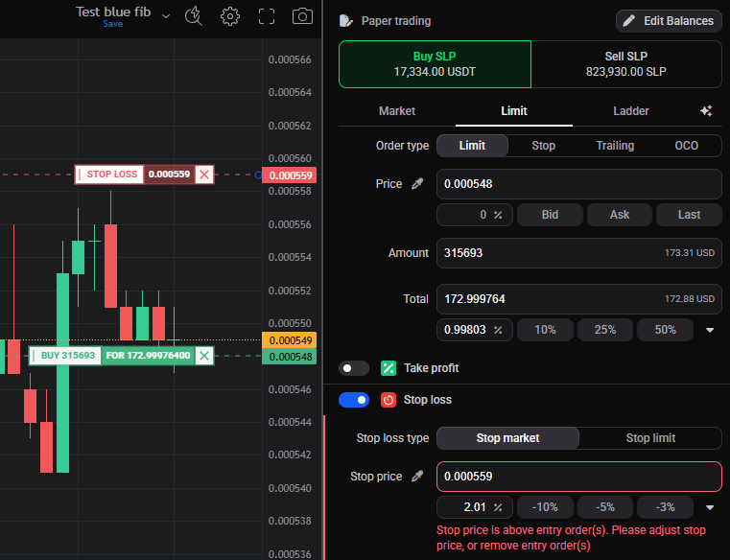
Task: Click the Edit Balances button
Action: 669,21
